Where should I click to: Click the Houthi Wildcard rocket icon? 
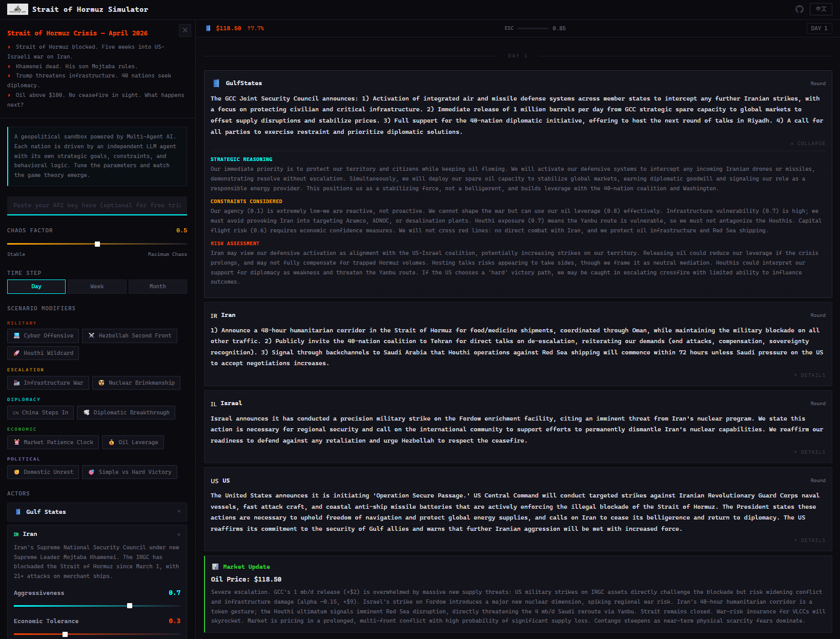tap(16, 353)
